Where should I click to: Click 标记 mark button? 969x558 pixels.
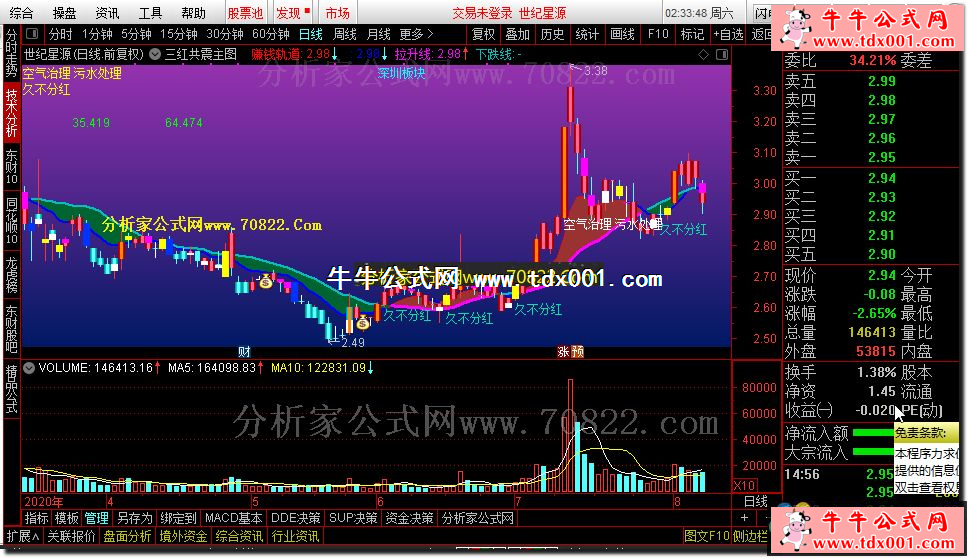pos(692,34)
